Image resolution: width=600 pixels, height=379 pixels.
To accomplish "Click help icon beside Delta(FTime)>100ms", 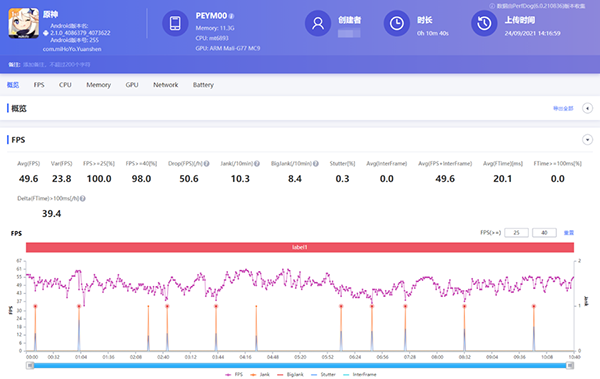I will click(83, 198).
